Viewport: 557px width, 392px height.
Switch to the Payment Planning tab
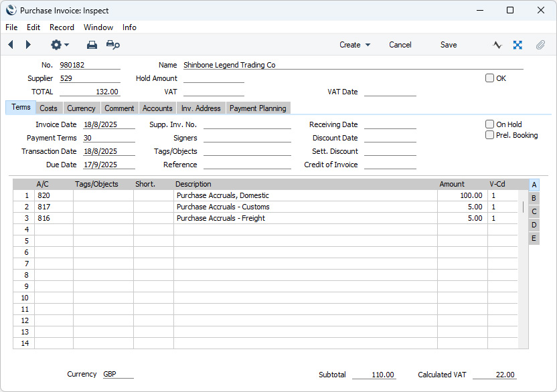258,108
